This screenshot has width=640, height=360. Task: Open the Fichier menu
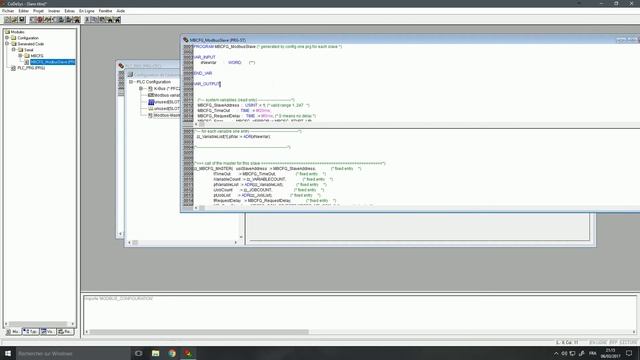pos(8,11)
